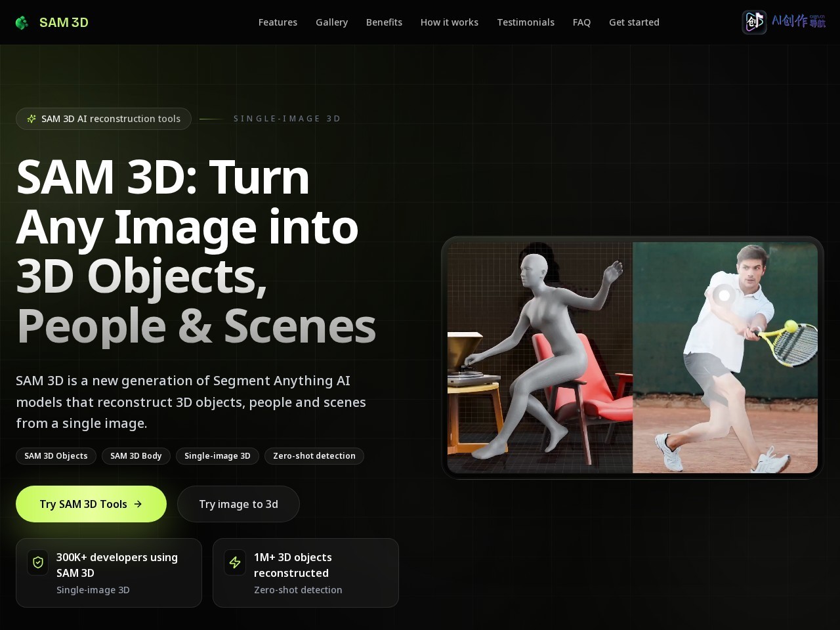The height and width of the screenshot is (630, 840).
Task: Go to the Gallery section
Action: point(331,22)
